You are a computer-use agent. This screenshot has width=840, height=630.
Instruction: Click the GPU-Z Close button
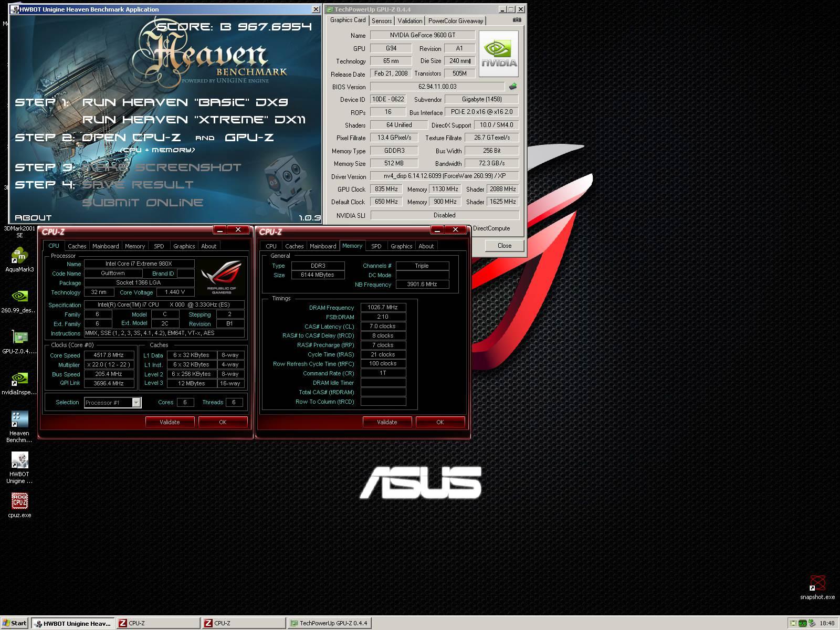505,246
